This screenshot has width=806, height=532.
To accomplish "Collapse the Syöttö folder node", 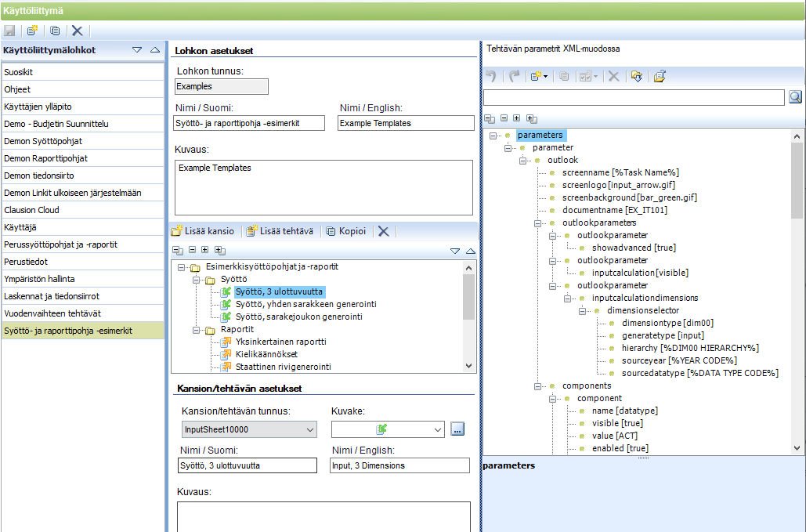I will tap(196, 280).
